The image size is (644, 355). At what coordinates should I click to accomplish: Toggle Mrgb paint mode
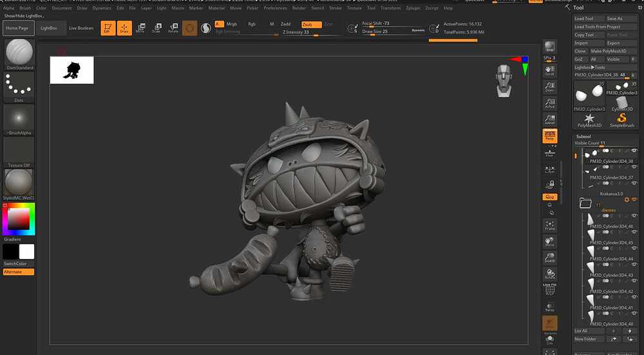click(x=232, y=24)
